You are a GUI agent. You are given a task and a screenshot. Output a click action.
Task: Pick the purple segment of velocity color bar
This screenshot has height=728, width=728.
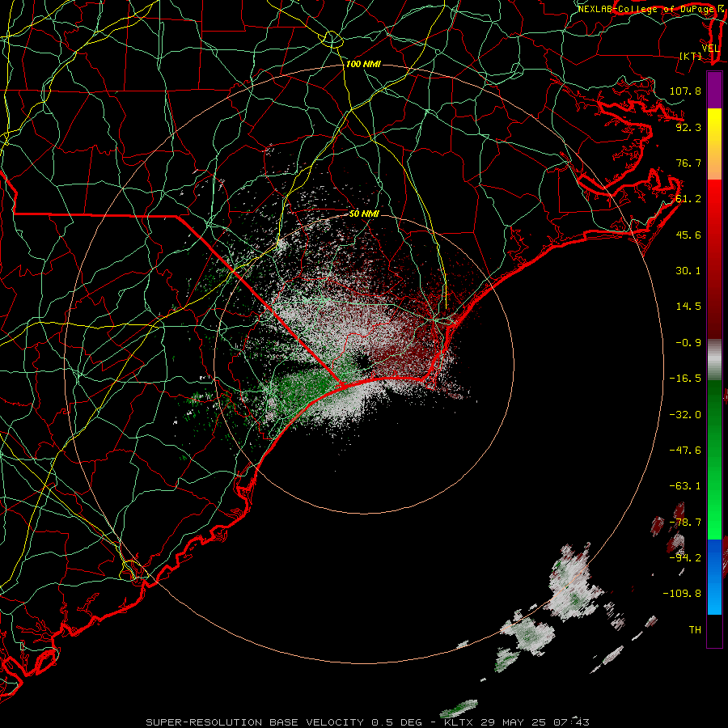point(714,90)
